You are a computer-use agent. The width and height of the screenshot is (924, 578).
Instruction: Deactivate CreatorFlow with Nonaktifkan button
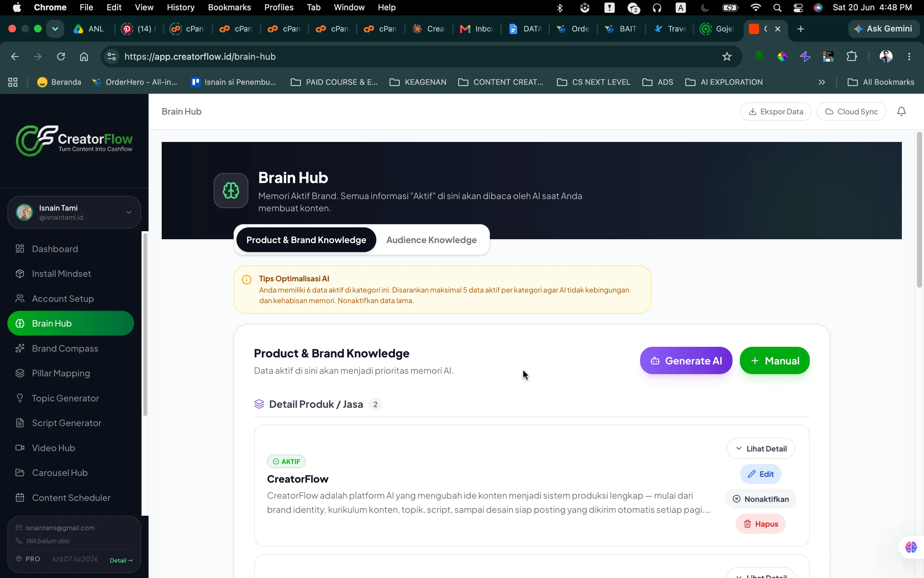coord(761,499)
